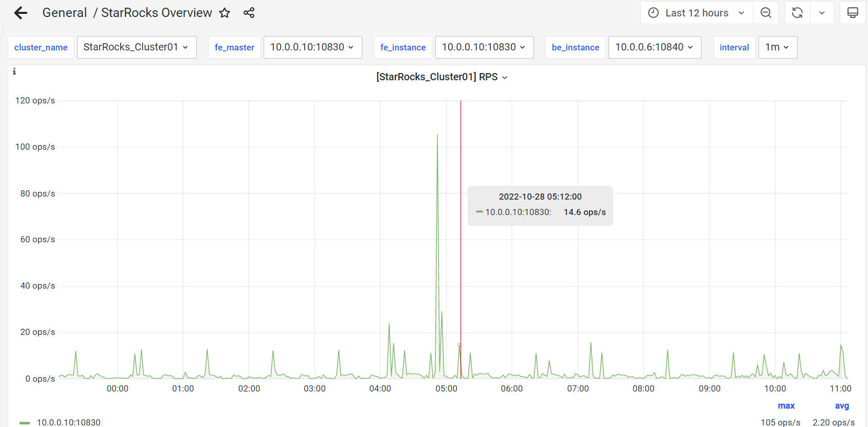The width and height of the screenshot is (868, 427).
Task: Open the Last 12 hours time picker
Action: point(696,13)
